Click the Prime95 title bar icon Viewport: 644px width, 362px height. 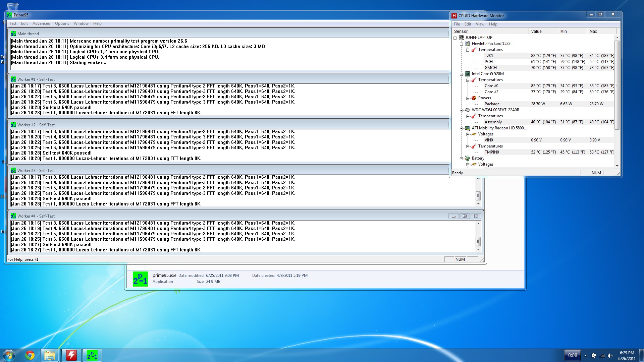tap(9, 15)
